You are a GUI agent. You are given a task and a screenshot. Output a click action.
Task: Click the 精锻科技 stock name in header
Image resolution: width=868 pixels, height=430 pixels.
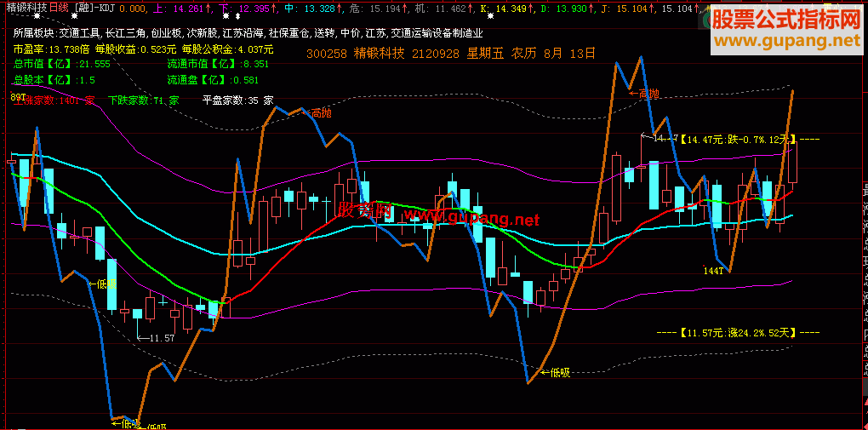click(x=26, y=9)
